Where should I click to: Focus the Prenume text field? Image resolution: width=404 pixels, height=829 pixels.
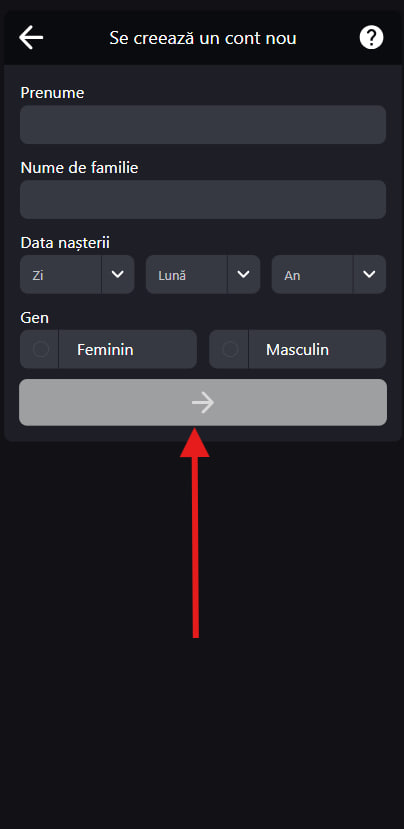point(203,125)
